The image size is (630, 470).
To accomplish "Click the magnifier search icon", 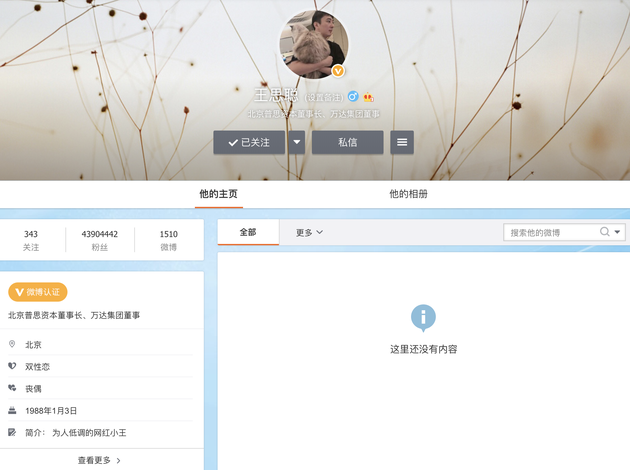I will coord(604,232).
